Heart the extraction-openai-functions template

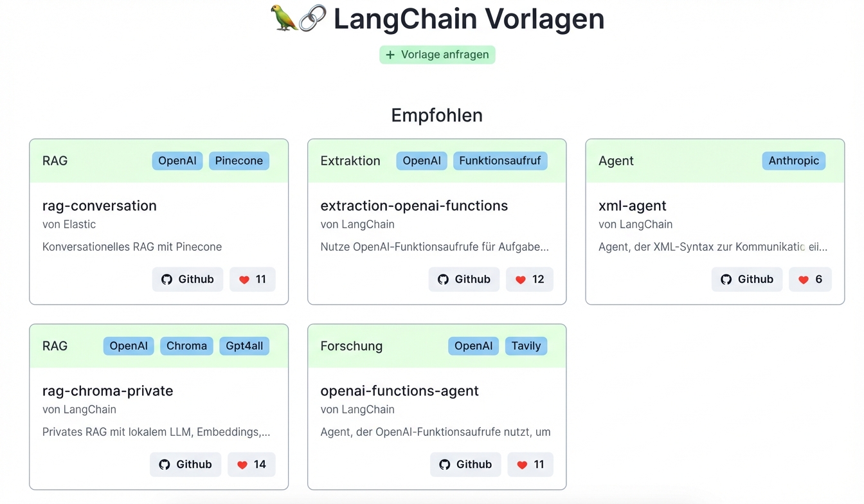[529, 279]
